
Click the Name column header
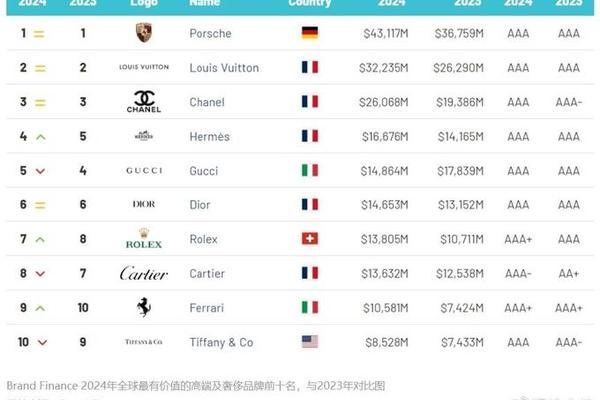204,3
